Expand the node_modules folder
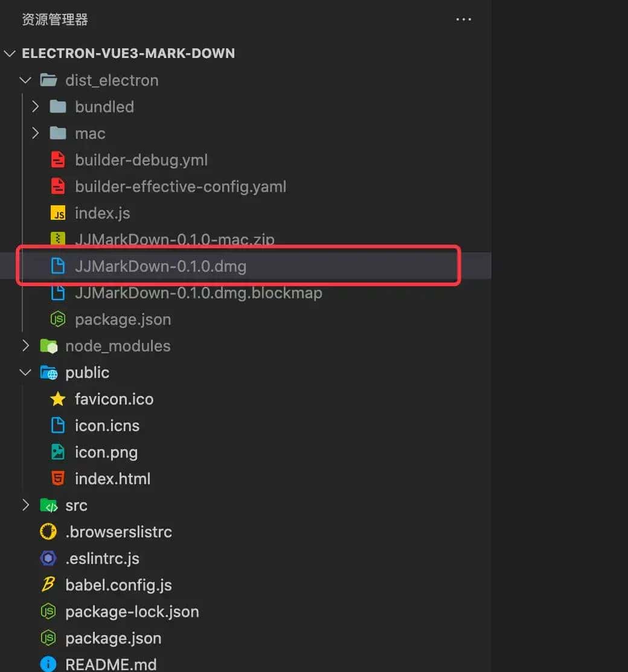 25,345
